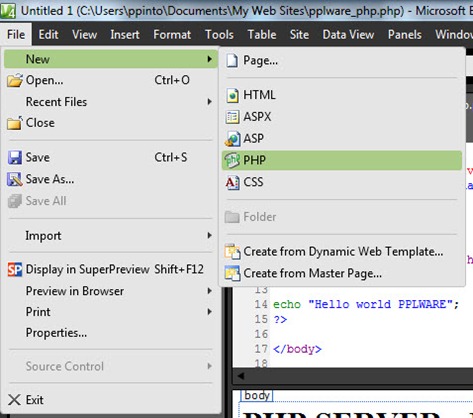Click the closing </body> tag in code
The height and width of the screenshot is (418, 473).
(297, 349)
